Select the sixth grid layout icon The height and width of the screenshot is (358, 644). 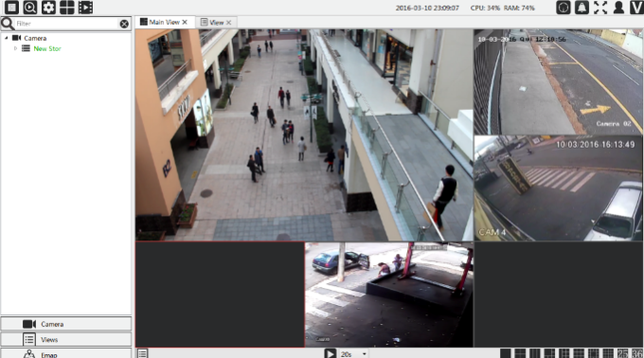(x=579, y=353)
